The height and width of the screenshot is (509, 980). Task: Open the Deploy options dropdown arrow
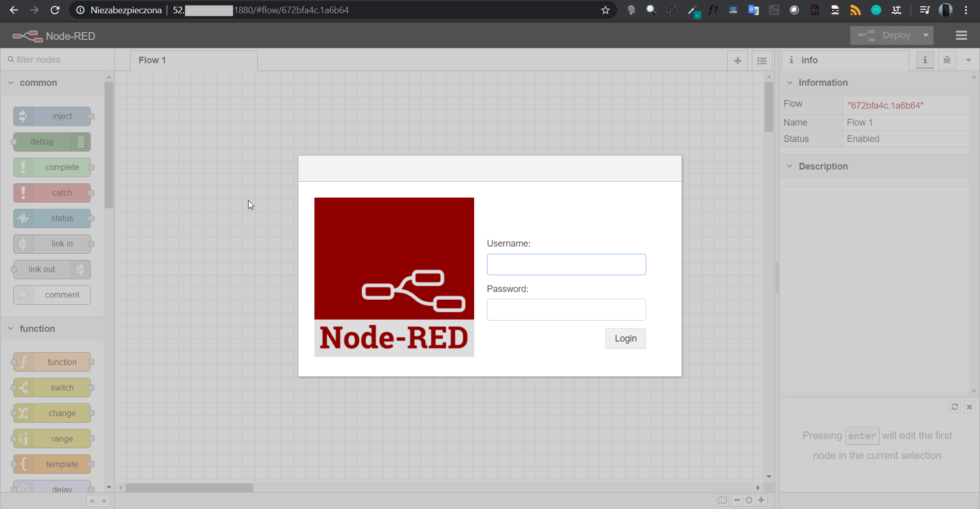(x=925, y=35)
